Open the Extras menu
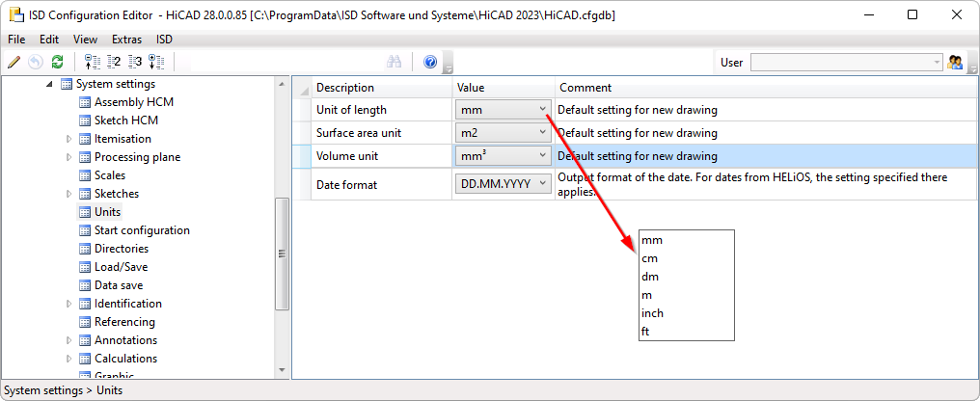 coord(127,40)
